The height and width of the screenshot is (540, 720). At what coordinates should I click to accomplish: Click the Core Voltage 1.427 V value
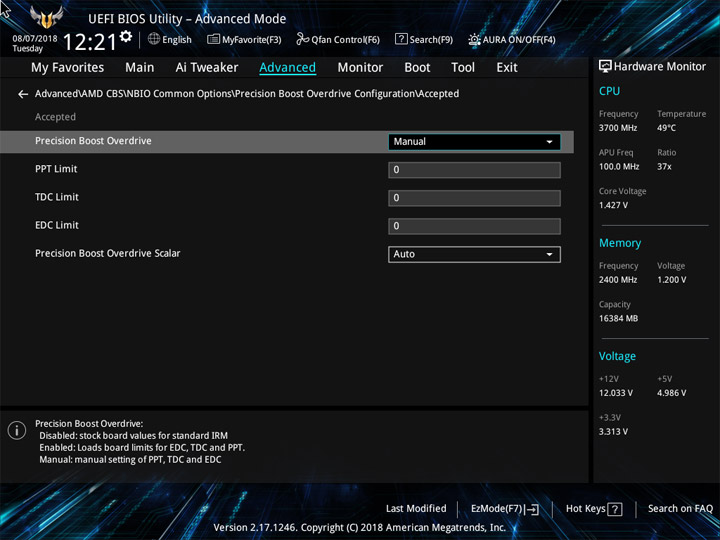(x=613, y=205)
